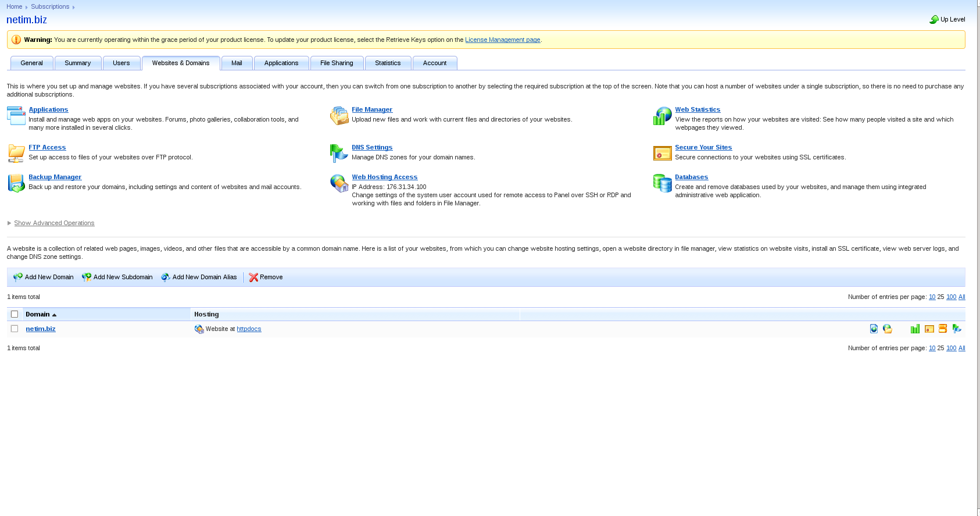Click the Web Statistics chart icon

(x=662, y=116)
